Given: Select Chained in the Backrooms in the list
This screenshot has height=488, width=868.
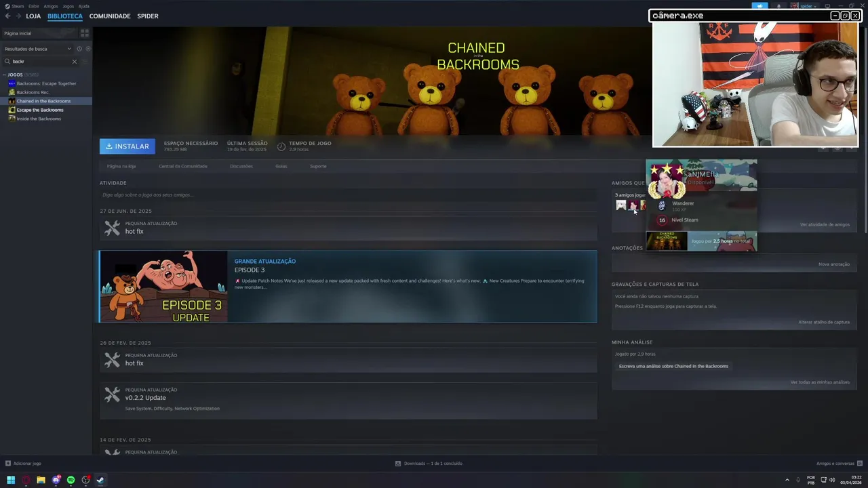Looking at the screenshot, I should [46, 101].
